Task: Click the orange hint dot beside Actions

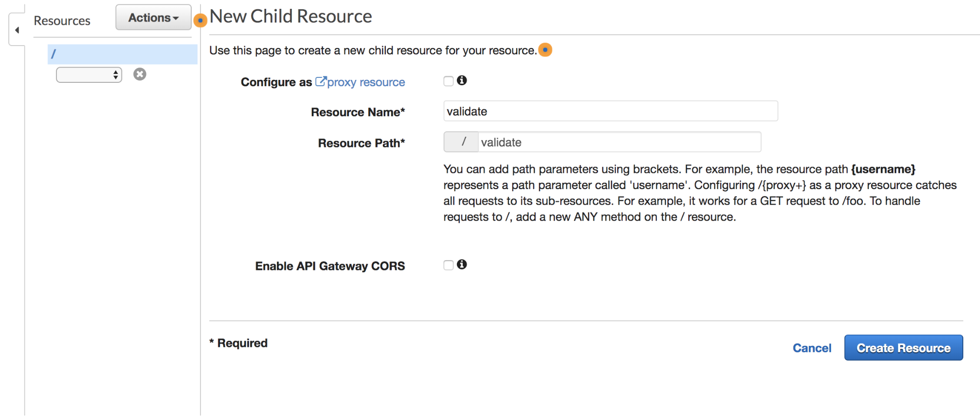Action: click(200, 21)
